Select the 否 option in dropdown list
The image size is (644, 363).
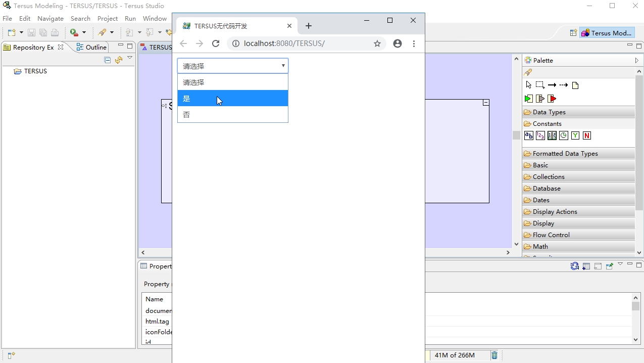point(232,115)
